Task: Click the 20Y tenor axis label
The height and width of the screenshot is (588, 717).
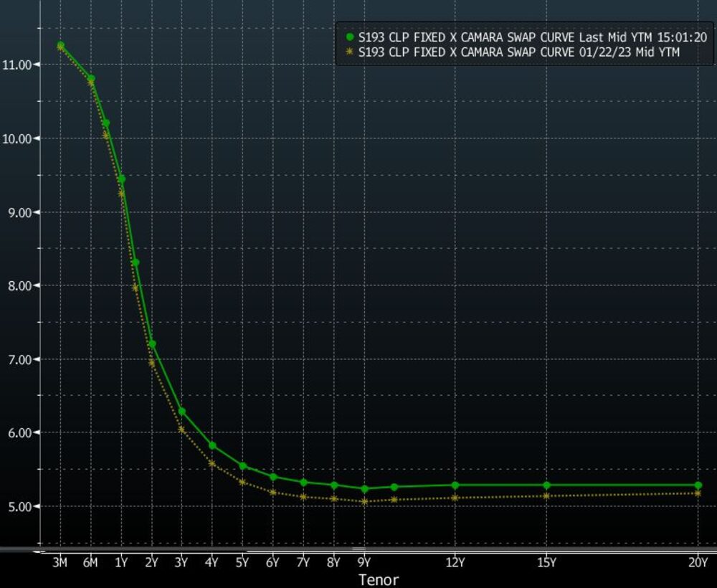Action: click(698, 563)
